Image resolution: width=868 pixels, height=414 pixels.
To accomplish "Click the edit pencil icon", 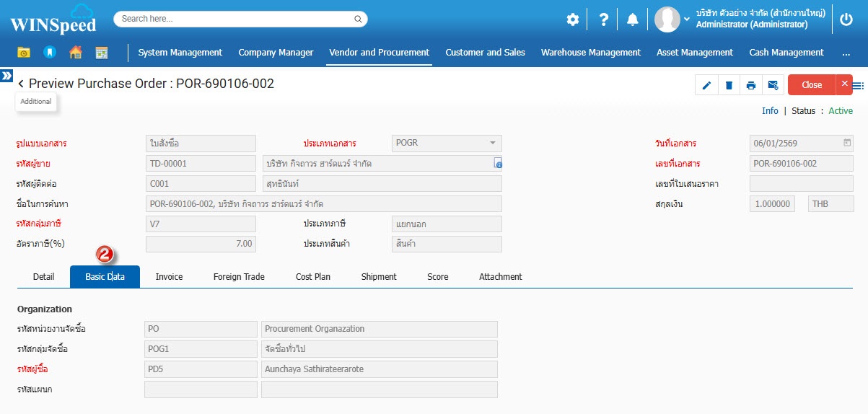I will [x=706, y=85].
